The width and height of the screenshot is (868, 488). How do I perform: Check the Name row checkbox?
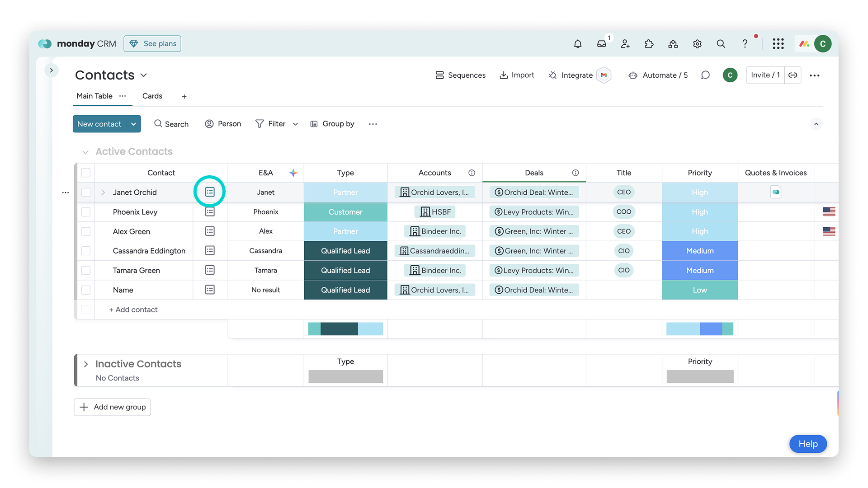(86, 290)
